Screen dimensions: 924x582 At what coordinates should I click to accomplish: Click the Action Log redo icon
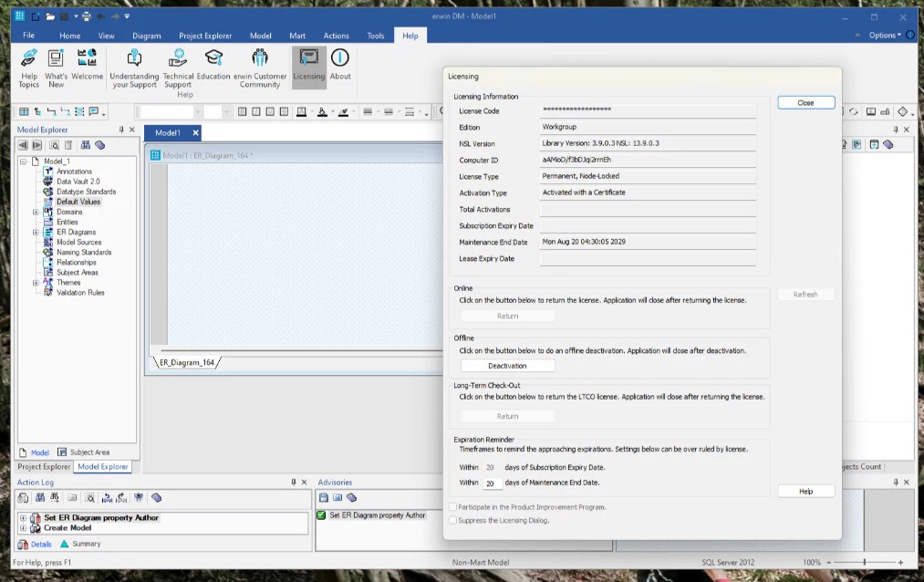click(121, 498)
